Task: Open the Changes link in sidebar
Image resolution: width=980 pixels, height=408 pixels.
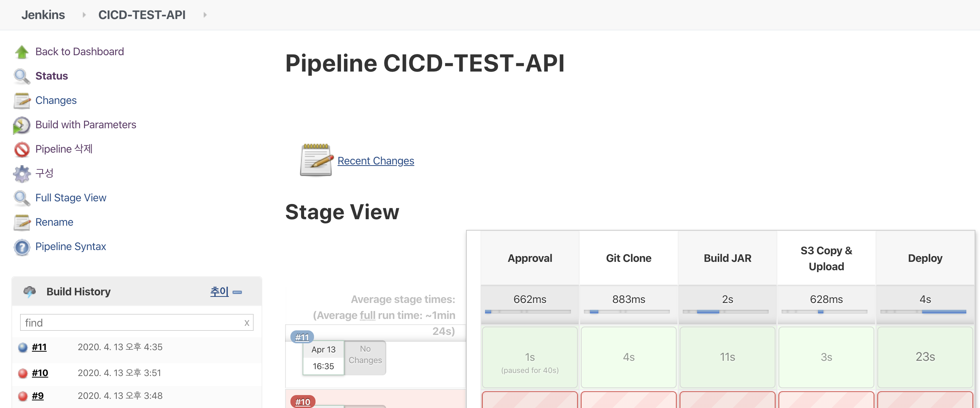Action: tap(56, 100)
